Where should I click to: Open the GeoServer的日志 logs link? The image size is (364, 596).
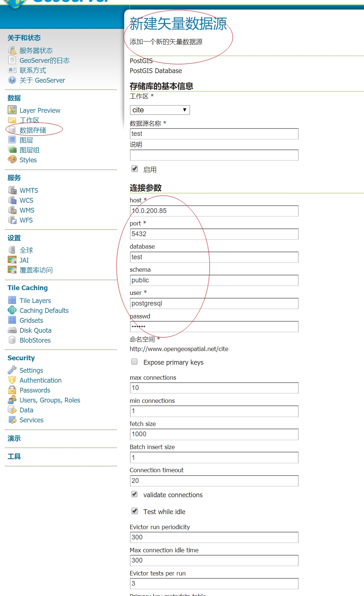click(44, 60)
